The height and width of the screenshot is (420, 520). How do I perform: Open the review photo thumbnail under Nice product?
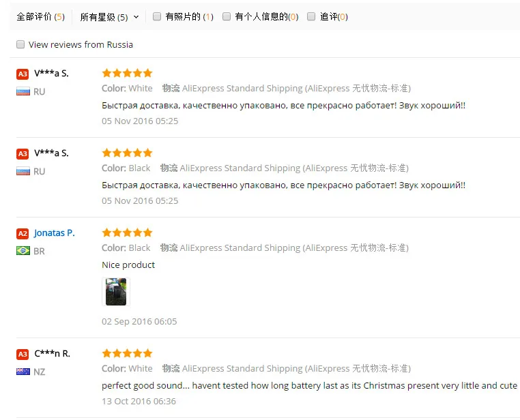[x=115, y=292]
